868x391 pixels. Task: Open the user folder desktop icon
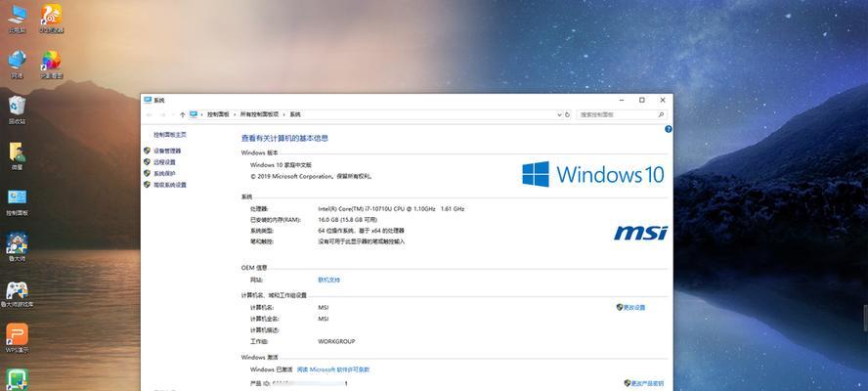tap(18, 155)
